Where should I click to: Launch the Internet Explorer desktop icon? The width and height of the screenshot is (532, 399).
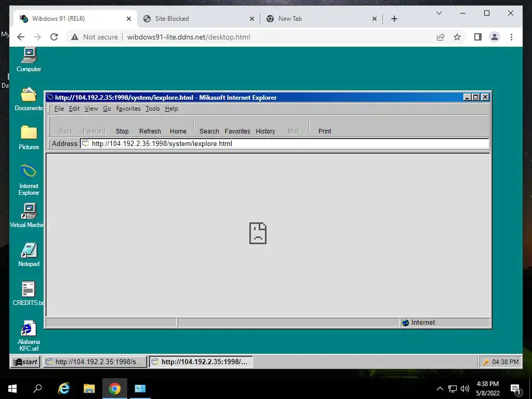(29, 171)
